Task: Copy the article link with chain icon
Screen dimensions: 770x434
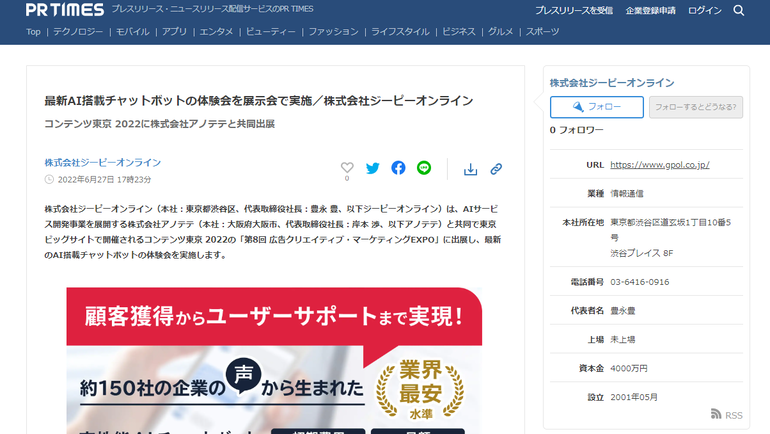Action: (x=496, y=169)
